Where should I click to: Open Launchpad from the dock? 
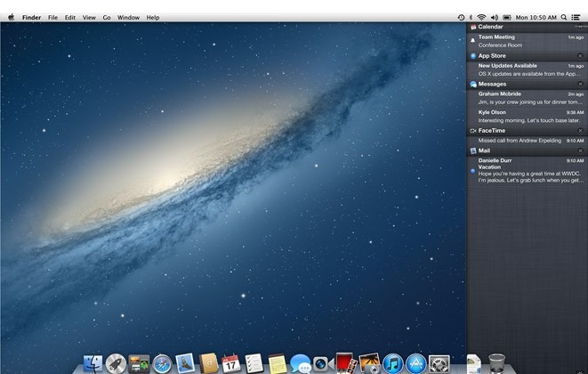coord(116,363)
